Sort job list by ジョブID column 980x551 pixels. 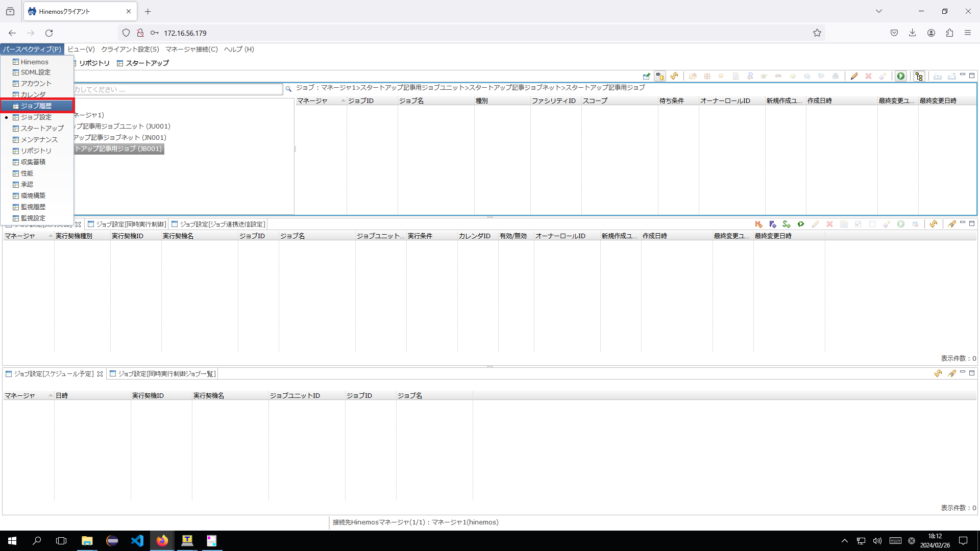[372, 101]
